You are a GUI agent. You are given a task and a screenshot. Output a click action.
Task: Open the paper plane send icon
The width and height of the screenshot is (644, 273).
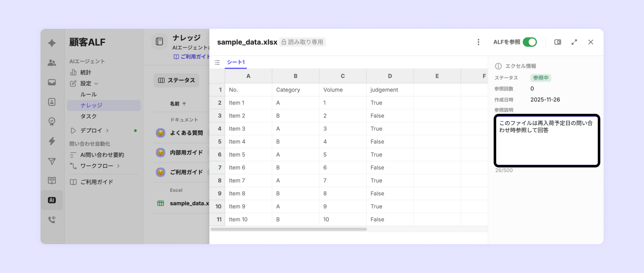coord(52,161)
